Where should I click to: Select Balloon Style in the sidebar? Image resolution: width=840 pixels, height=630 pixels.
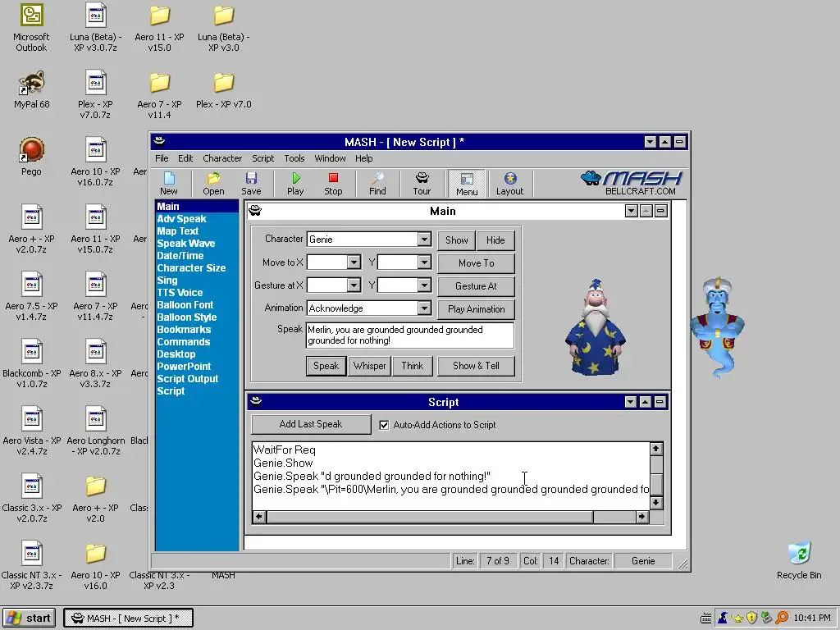187,317
